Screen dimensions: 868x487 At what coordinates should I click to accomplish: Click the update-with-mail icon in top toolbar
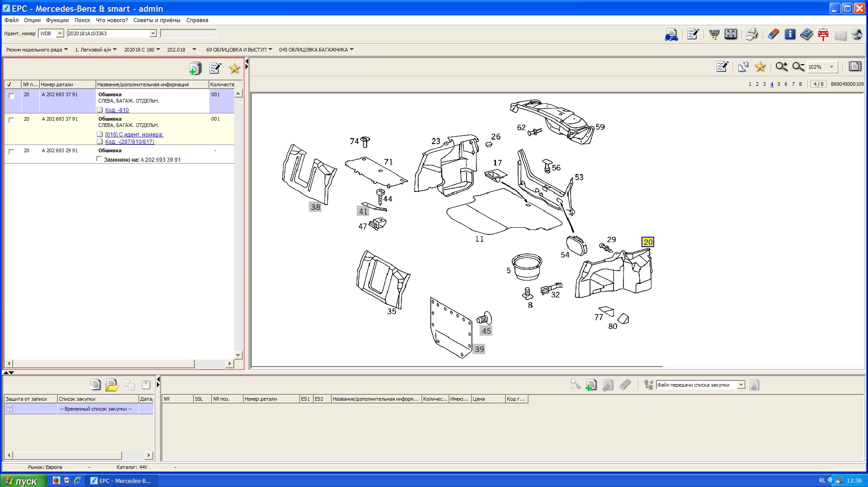(856, 34)
